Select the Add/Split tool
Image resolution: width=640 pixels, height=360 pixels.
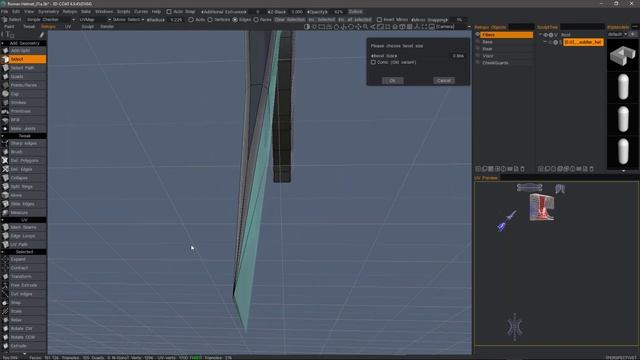click(24, 51)
